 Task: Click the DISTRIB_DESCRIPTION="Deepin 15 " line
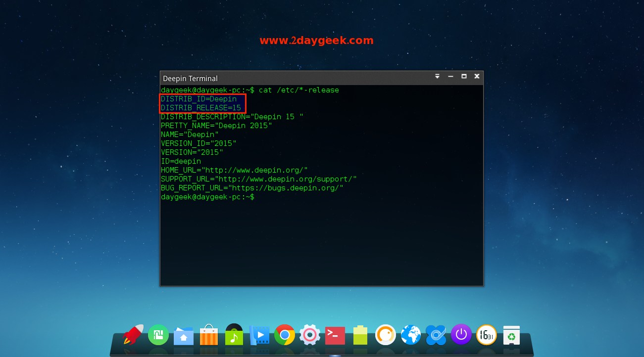pyautogui.click(x=232, y=117)
